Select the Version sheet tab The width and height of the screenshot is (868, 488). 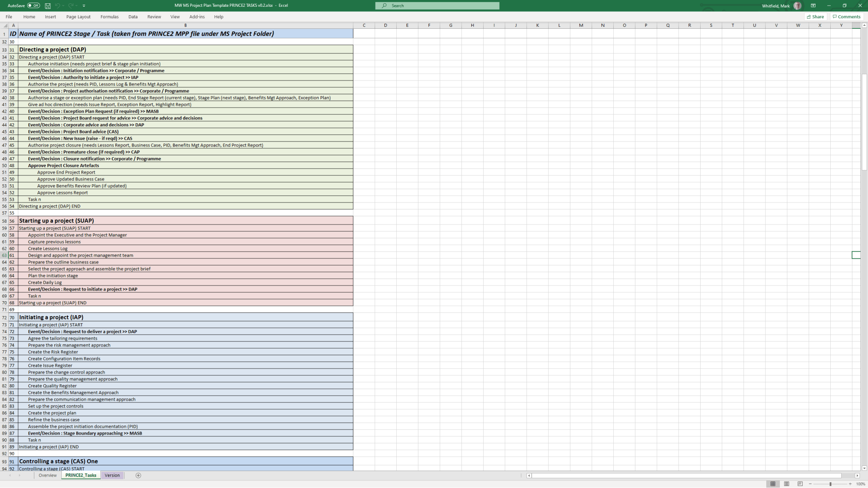click(x=112, y=475)
